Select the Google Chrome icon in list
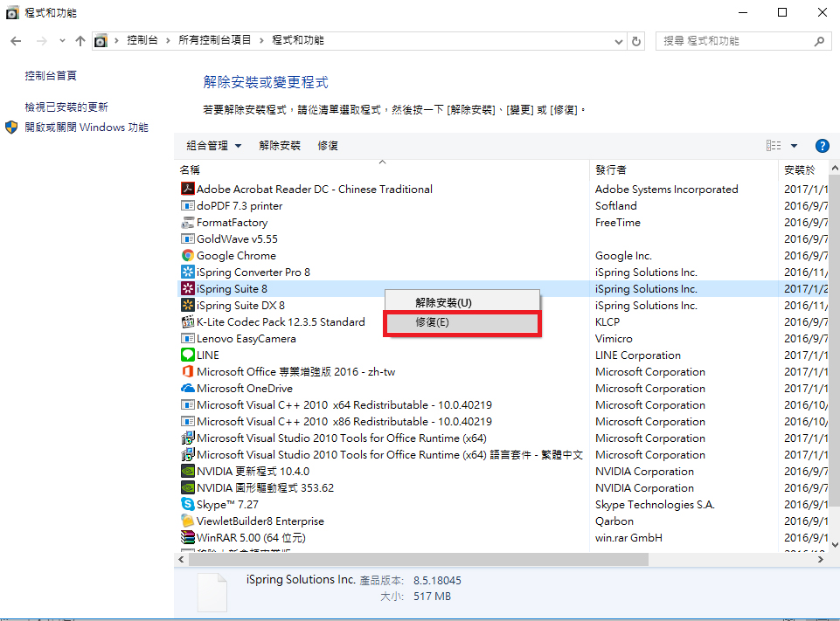Screen dimensions: 840x621 [186, 256]
